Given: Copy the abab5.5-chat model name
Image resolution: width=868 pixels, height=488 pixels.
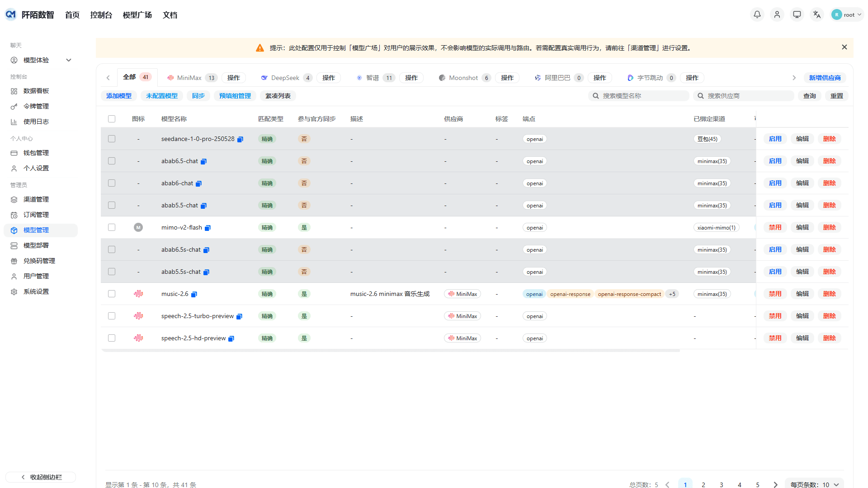Looking at the screenshot, I should (x=204, y=206).
